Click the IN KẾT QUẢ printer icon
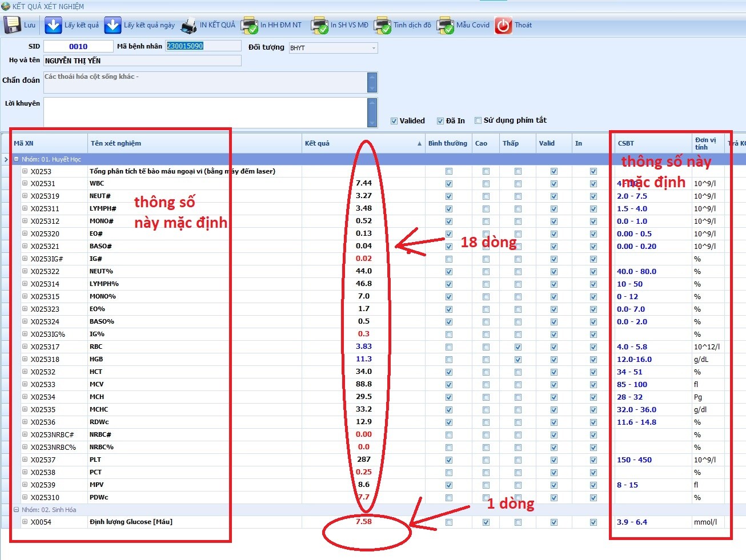This screenshot has width=746, height=560. point(188,26)
